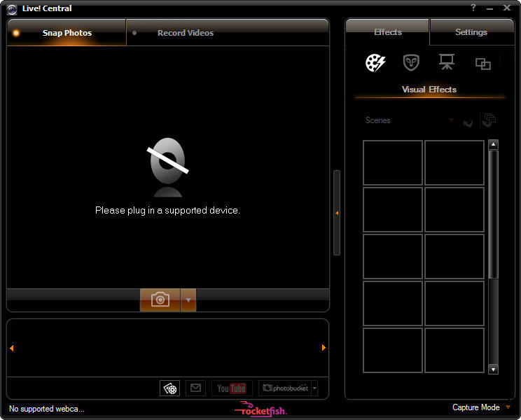This screenshot has width=521, height=420.
Task: Select the Visual Effects palette icon
Action: tap(375, 63)
